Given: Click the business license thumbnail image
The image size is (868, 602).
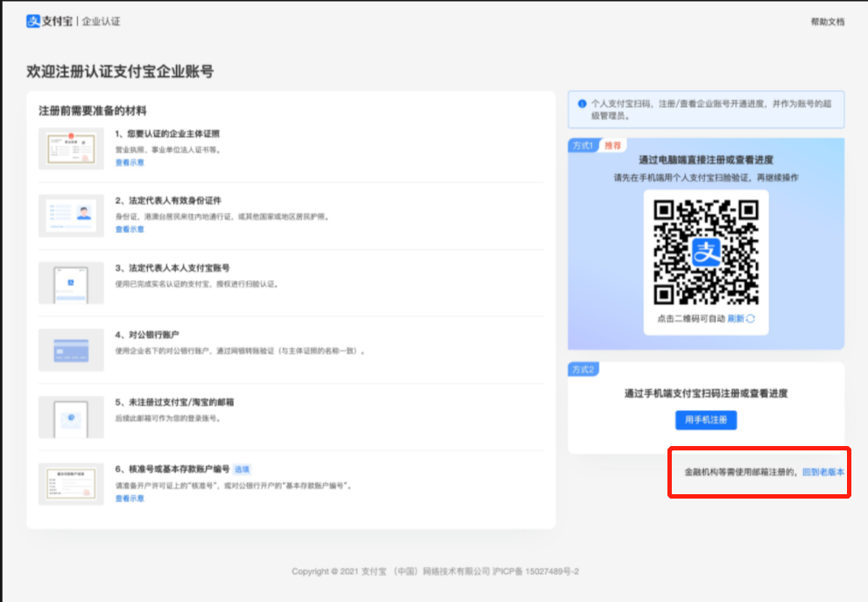Looking at the screenshot, I should (x=71, y=148).
